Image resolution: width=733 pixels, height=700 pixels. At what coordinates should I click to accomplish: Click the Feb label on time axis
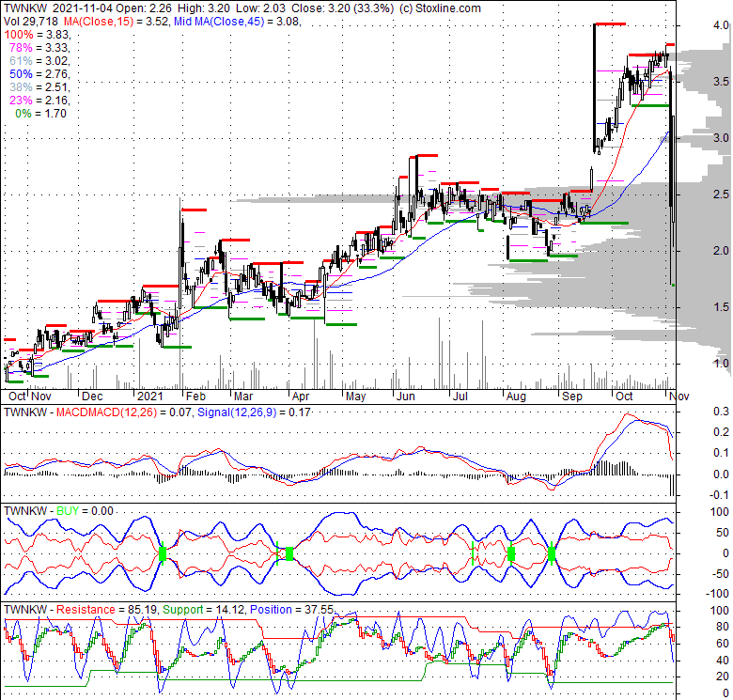click(x=195, y=397)
